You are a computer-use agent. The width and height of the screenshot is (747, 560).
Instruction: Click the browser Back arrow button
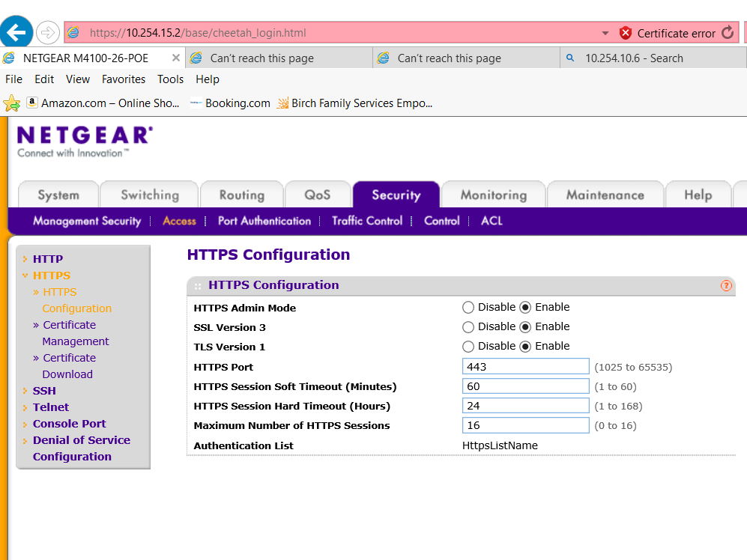pos(16,32)
